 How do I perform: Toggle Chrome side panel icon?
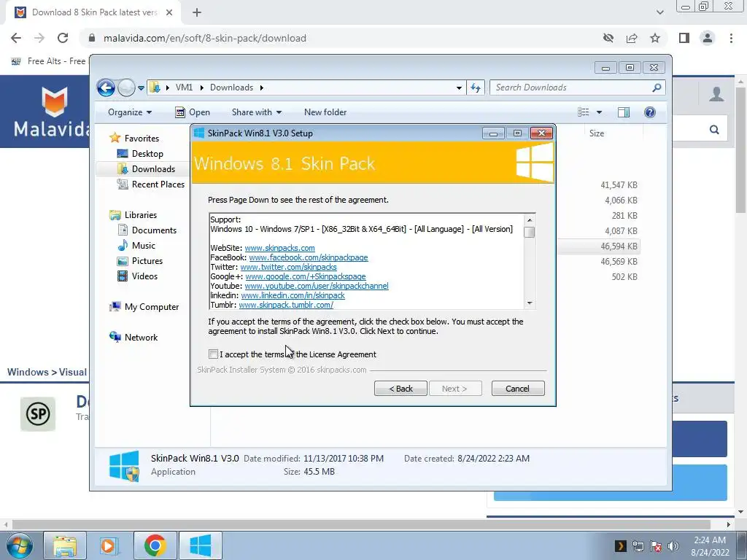pyautogui.click(x=684, y=38)
